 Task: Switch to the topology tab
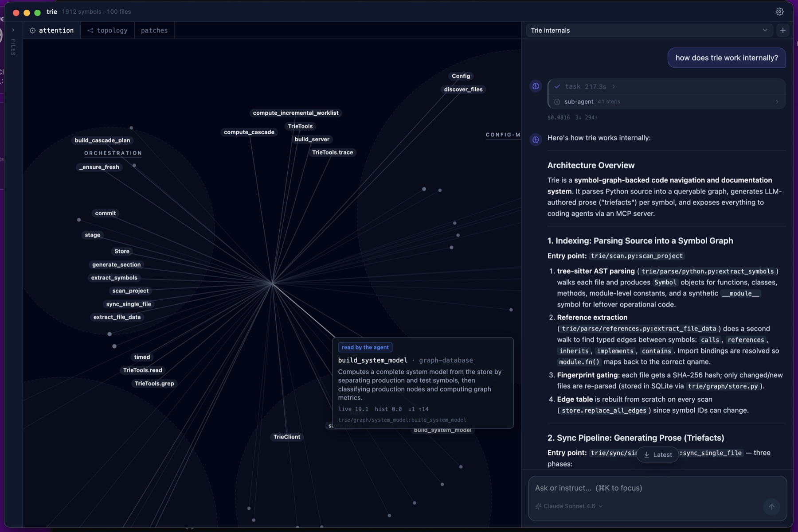[107, 30]
